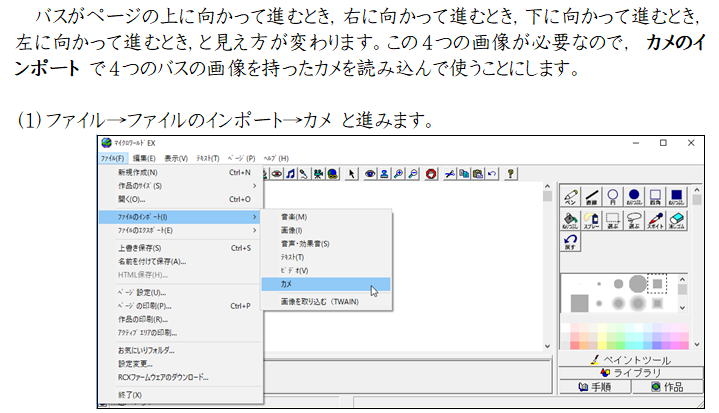Select the spray (スプレー) tool
The image size is (719, 413).
coord(592,220)
